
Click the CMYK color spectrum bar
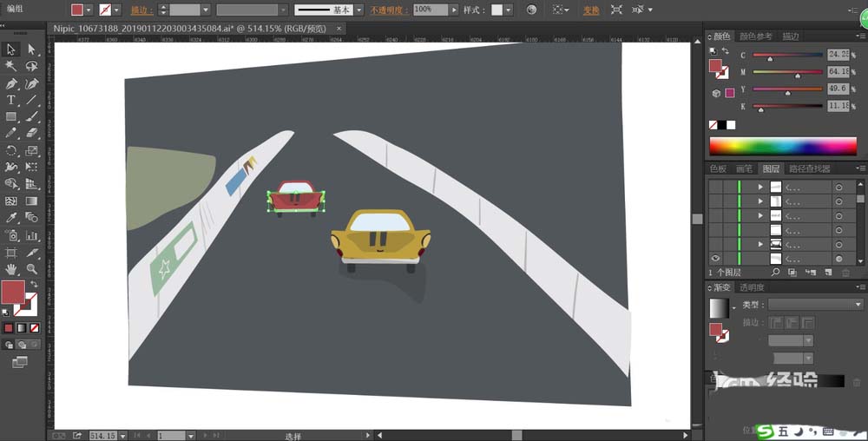783,147
